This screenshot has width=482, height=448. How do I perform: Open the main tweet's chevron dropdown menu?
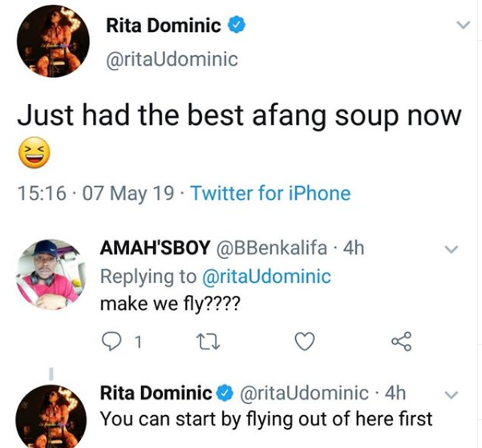[462, 26]
